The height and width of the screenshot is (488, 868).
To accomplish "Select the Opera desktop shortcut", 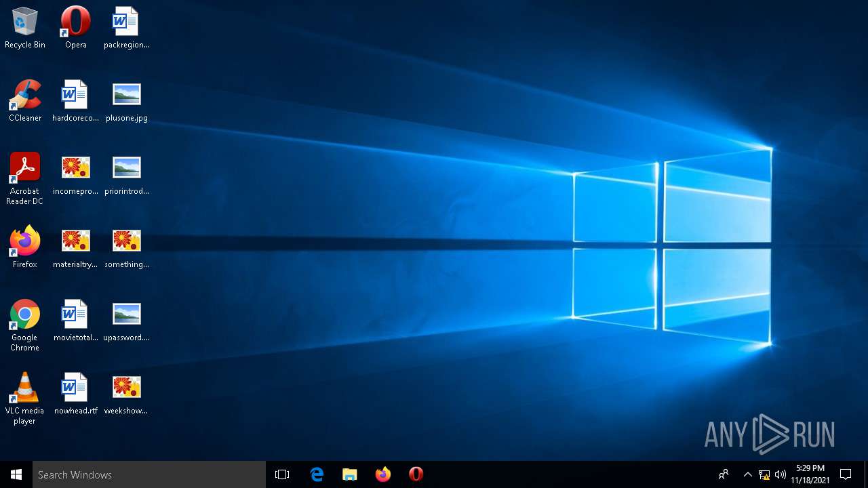I will pyautogui.click(x=76, y=28).
